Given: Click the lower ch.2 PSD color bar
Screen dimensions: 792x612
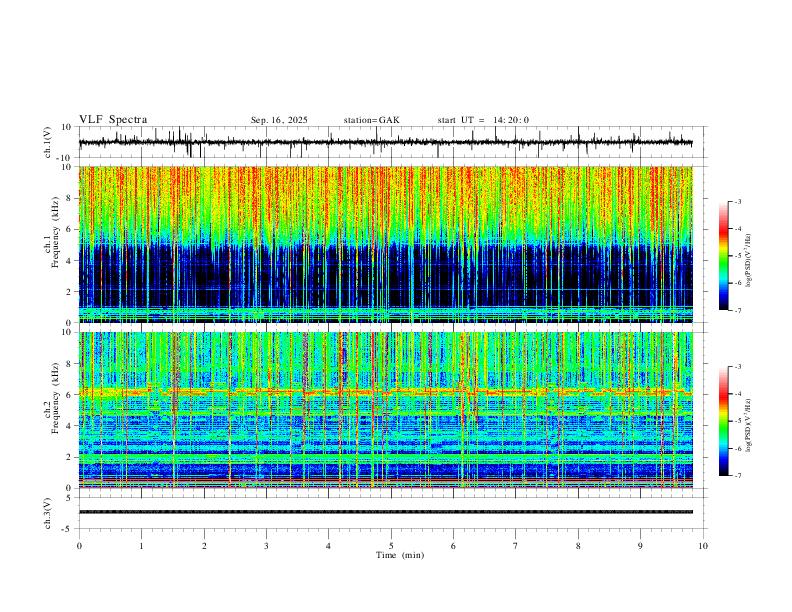Looking at the screenshot, I should pyautogui.click(x=723, y=421).
